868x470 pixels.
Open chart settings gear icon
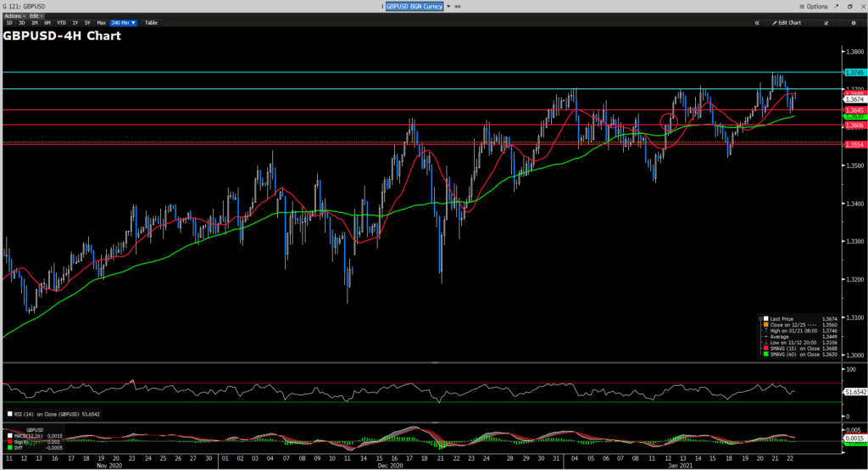coord(853,23)
